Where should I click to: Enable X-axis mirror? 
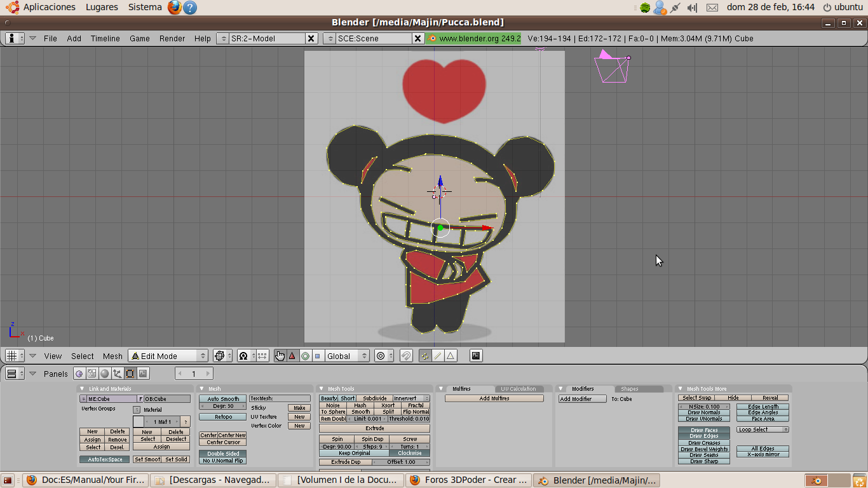click(x=763, y=454)
